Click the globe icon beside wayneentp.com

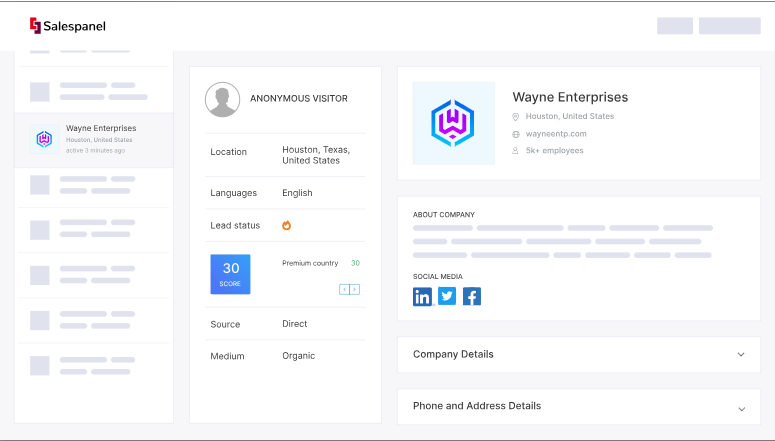coord(516,134)
